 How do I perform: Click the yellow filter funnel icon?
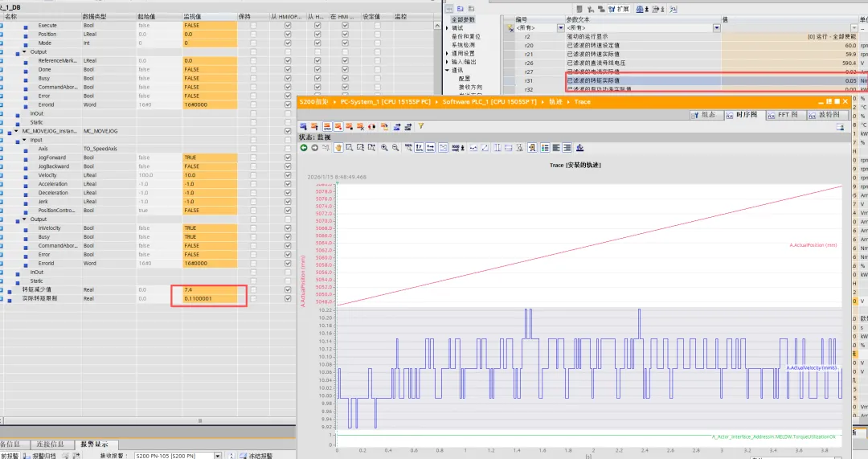click(420, 126)
